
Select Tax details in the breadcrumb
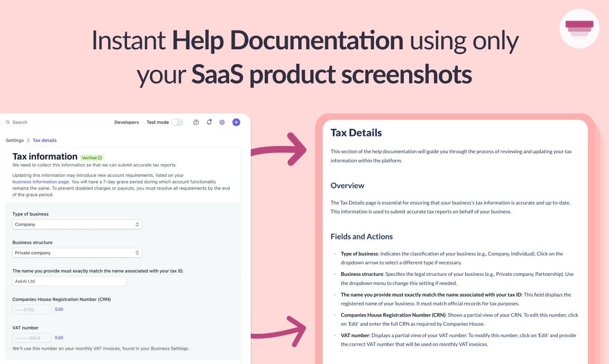click(x=45, y=140)
